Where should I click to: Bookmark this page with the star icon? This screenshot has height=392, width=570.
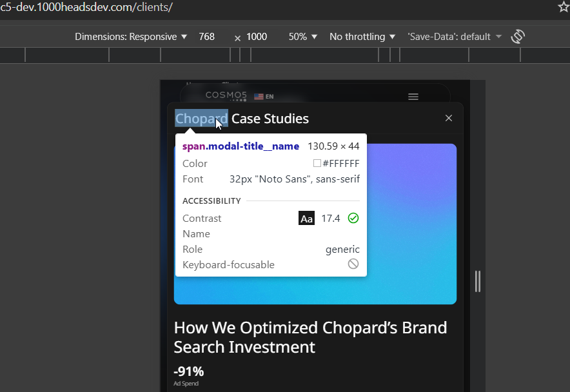click(563, 7)
